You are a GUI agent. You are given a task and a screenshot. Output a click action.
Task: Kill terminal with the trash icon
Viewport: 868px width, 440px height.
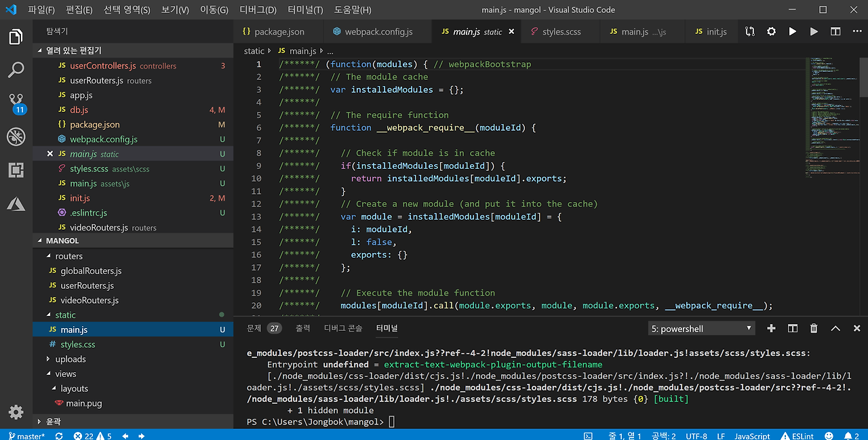pos(814,329)
